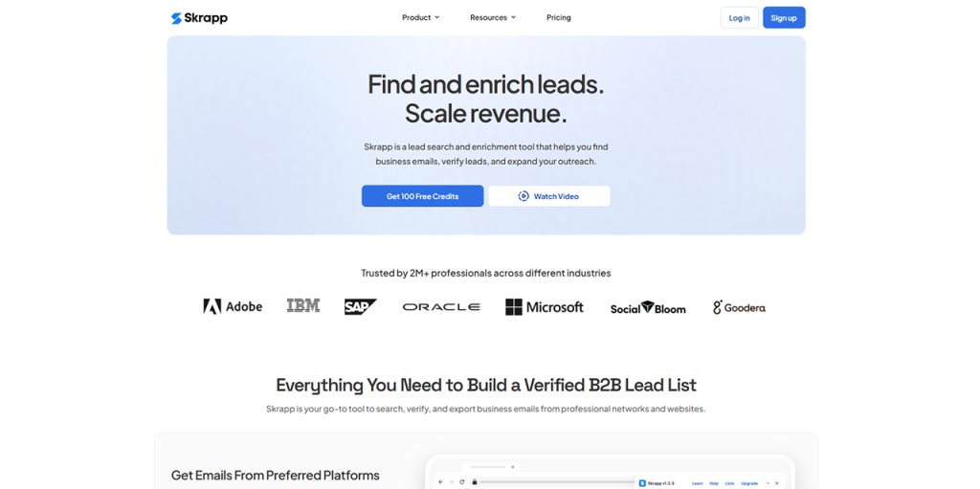Expand the Product dropdown menu
980x489 pixels.
tap(420, 17)
